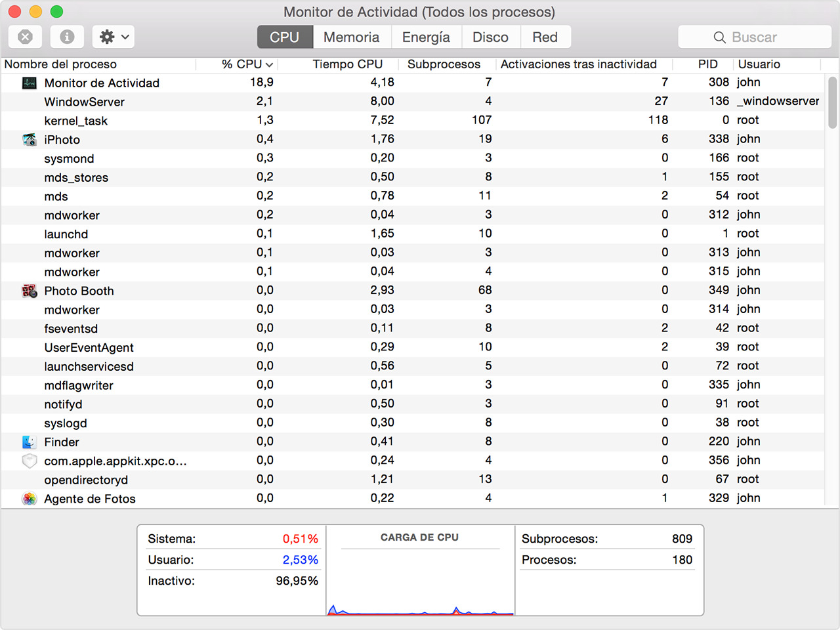Screen dimensions: 840x630
Task: Click the iPhoto application icon
Action: pyautogui.click(x=29, y=139)
